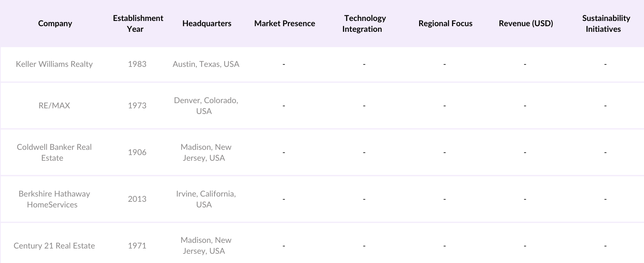
Task: Select the Century 21 Real Estate cell
Action: coord(54,246)
